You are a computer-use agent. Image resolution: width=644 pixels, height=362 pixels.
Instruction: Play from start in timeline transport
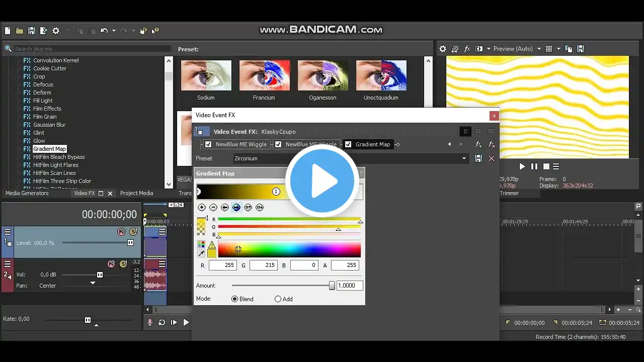point(174,322)
